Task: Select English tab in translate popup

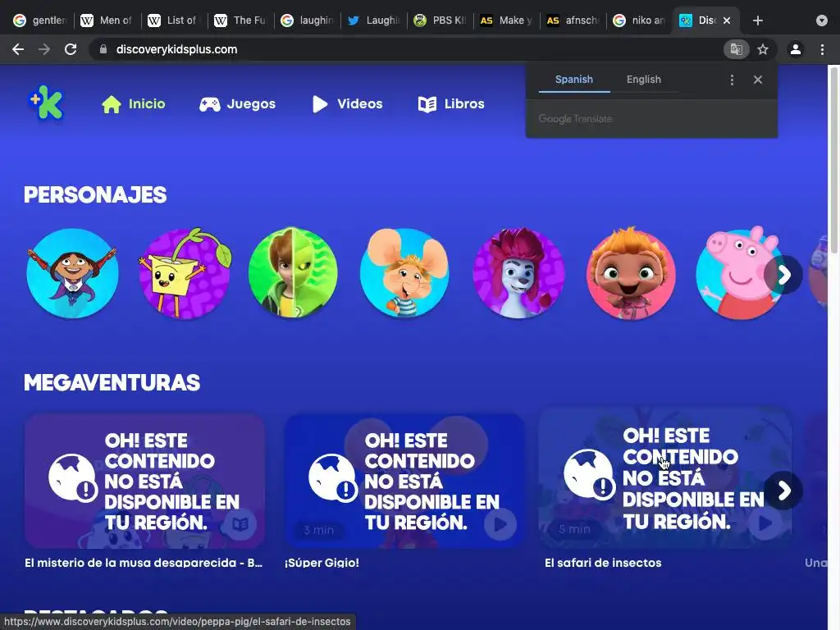Action: (x=643, y=80)
